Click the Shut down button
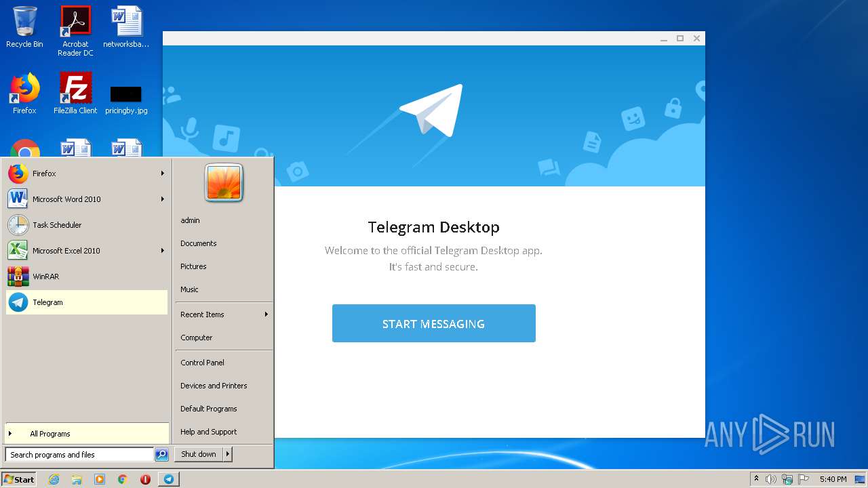868x488 pixels. click(x=199, y=454)
